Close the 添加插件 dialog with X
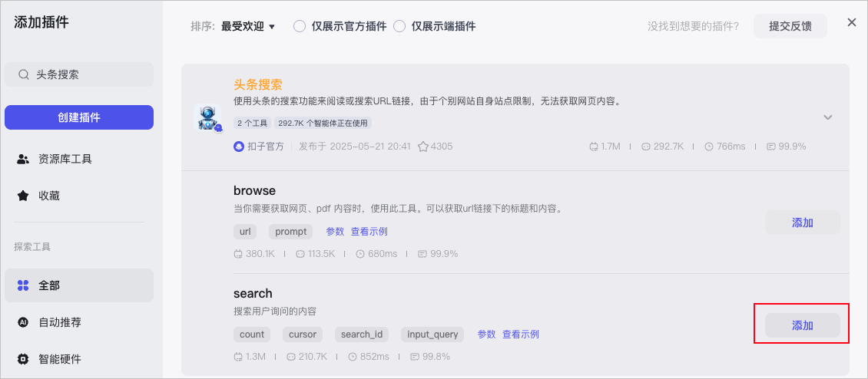Image resolution: width=868 pixels, height=379 pixels. tap(851, 22)
